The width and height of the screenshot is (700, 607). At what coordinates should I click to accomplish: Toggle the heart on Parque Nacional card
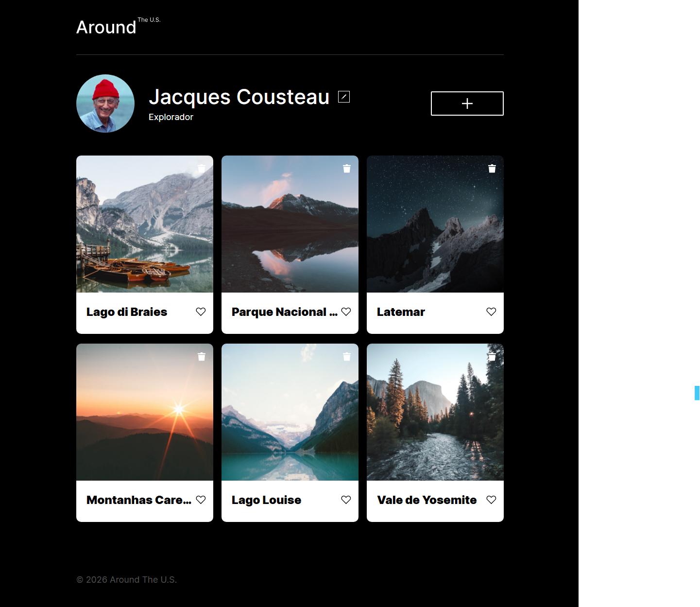pos(346,312)
